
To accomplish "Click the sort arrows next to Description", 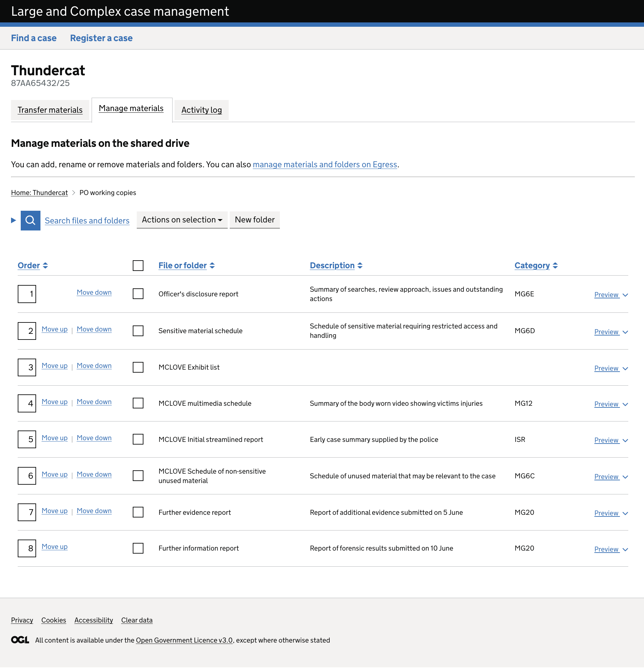I will coord(360,266).
